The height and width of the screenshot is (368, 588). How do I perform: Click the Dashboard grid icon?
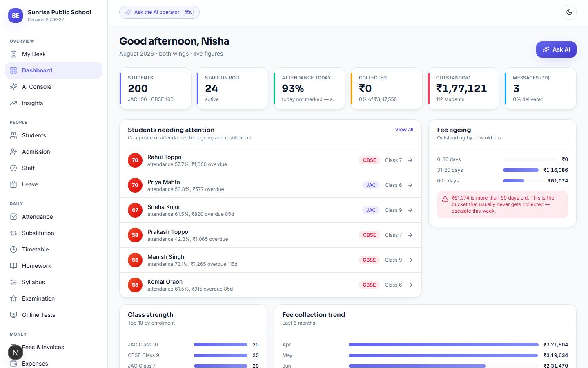tap(13, 70)
